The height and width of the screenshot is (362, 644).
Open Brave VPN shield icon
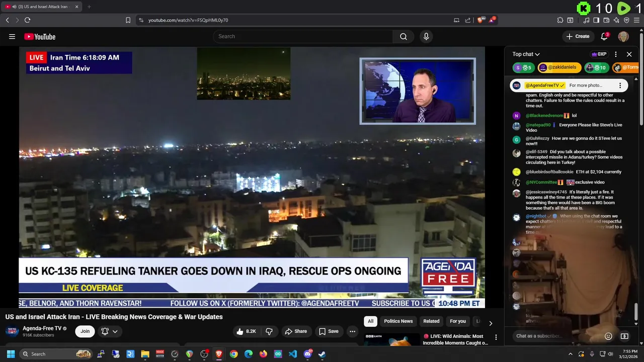pos(626,20)
